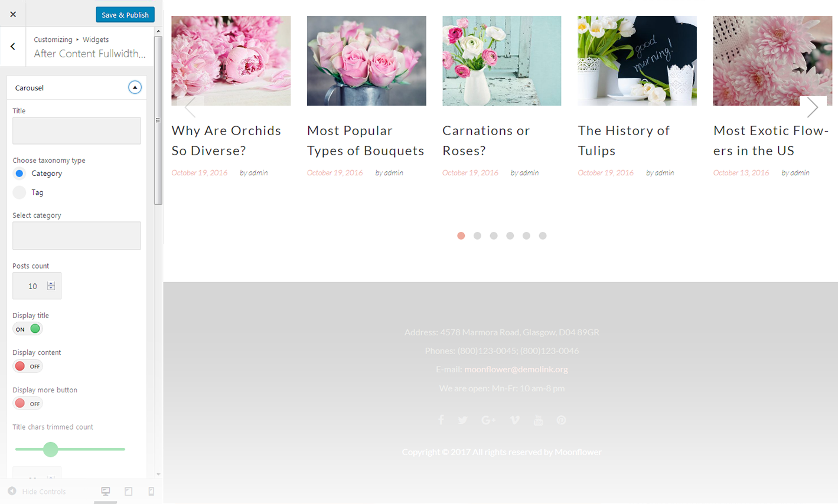Screen dimensions: 838x504
Task: Click the Carousel Title input field
Action: point(77,130)
